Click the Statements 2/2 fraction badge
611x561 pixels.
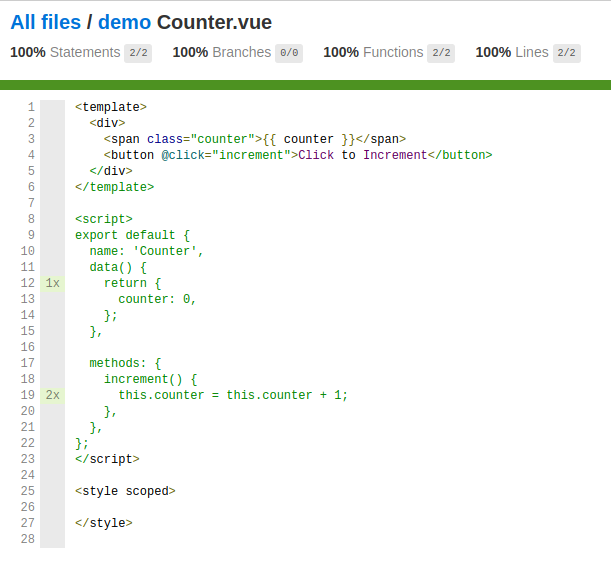(x=138, y=53)
